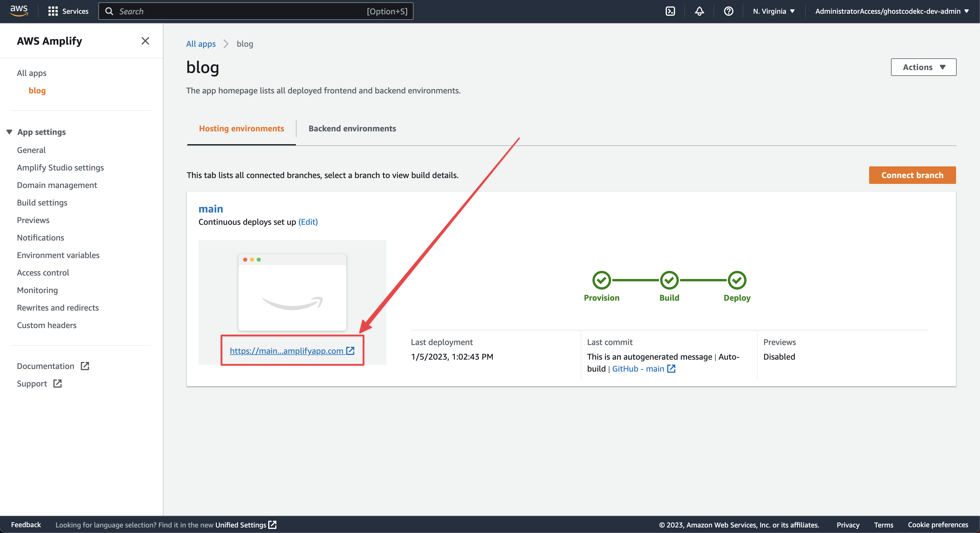Click the AWS logo home icon
Screen dimensions: 980x533
(19, 11)
